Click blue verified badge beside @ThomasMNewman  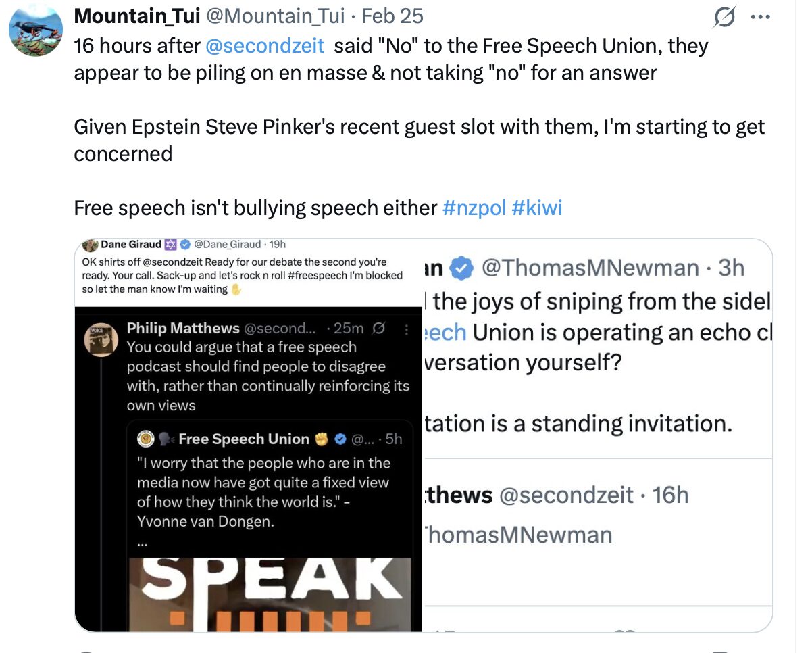point(461,268)
